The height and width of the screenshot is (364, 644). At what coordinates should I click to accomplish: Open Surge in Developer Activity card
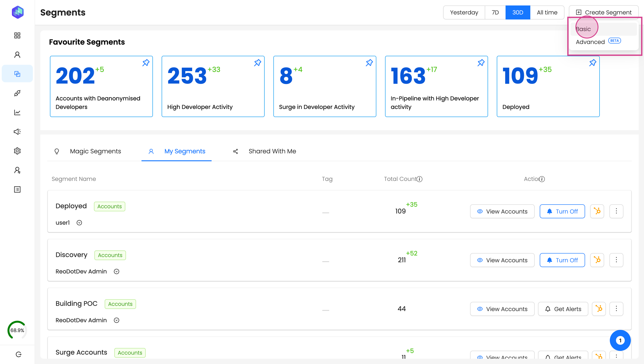(325, 87)
